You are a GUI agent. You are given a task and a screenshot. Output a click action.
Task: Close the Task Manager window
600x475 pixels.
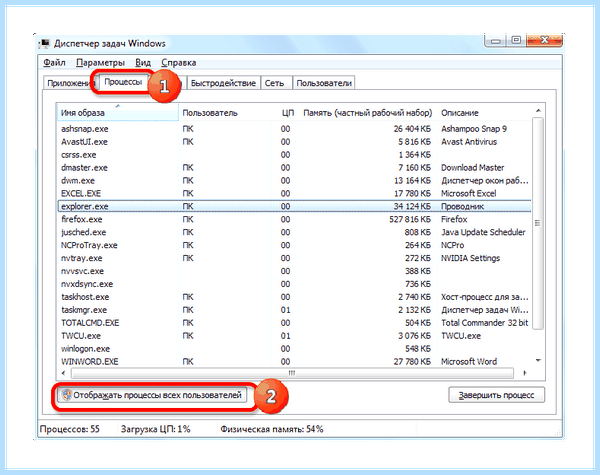[x=544, y=40]
